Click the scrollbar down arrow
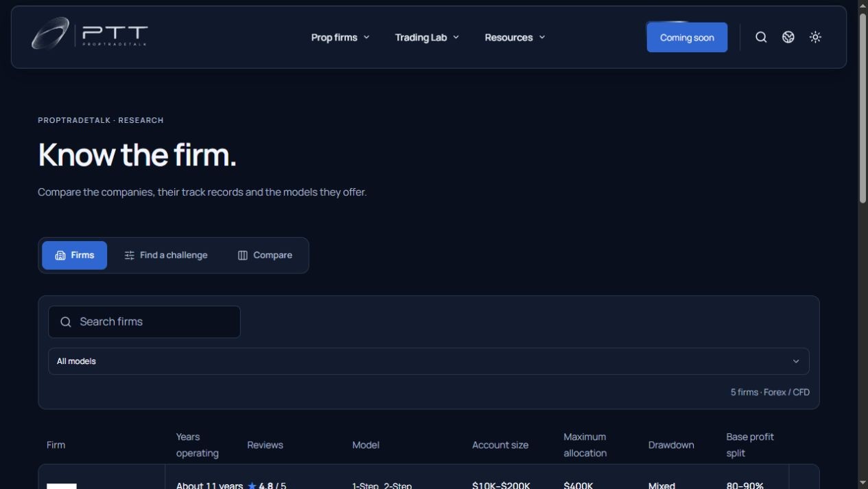Viewport: 868px width, 489px height. pyautogui.click(x=863, y=484)
